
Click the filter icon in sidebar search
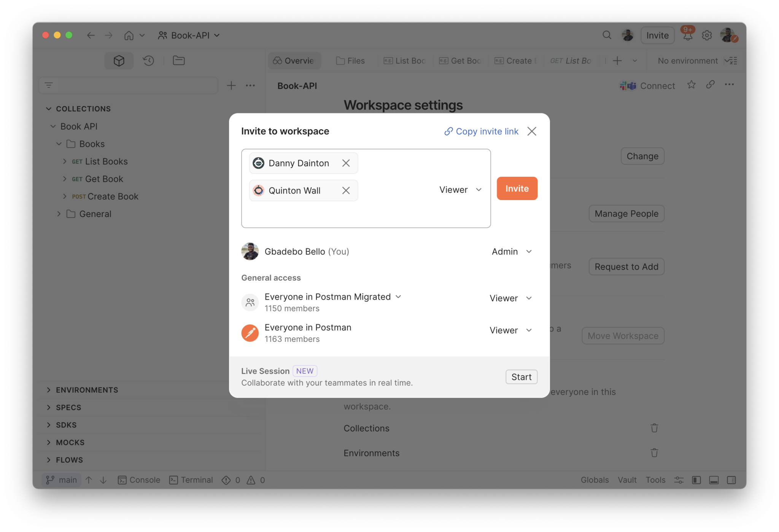pos(49,85)
